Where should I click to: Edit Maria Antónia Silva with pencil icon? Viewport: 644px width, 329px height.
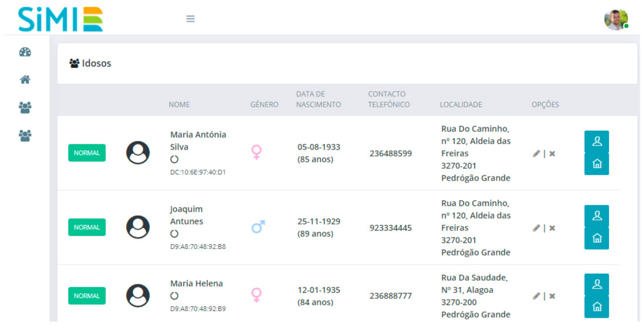pos(536,153)
